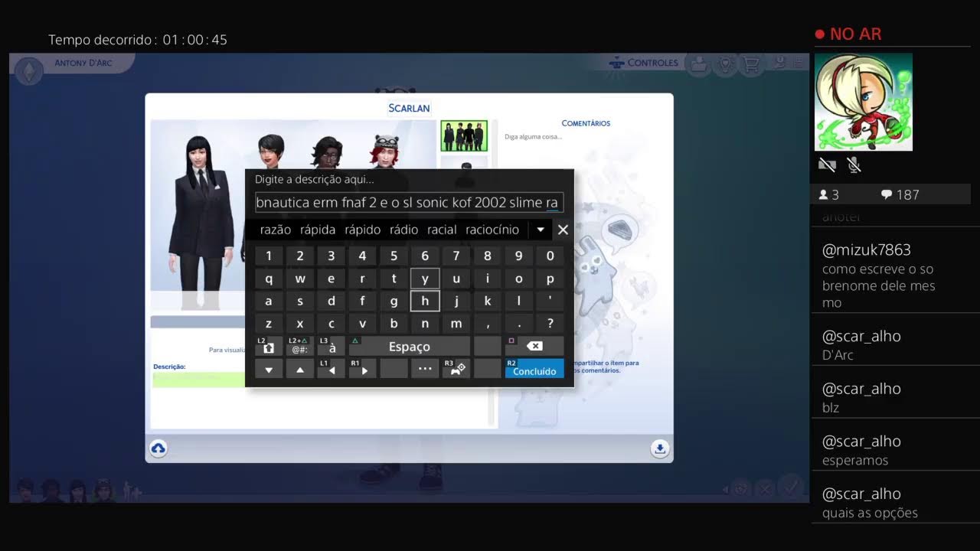The width and height of the screenshot is (980, 551).
Task: Click @scar_alho message 'esperamos'
Action: tap(895, 450)
